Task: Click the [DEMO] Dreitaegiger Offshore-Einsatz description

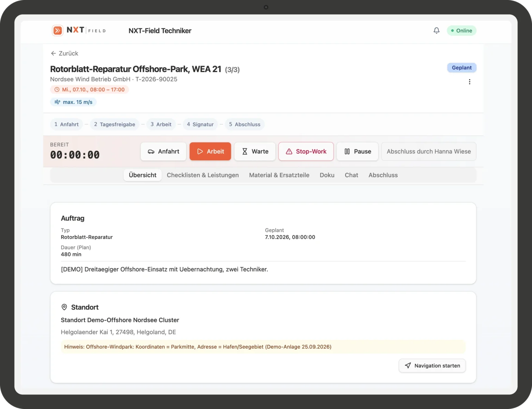Action: (165, 269)
